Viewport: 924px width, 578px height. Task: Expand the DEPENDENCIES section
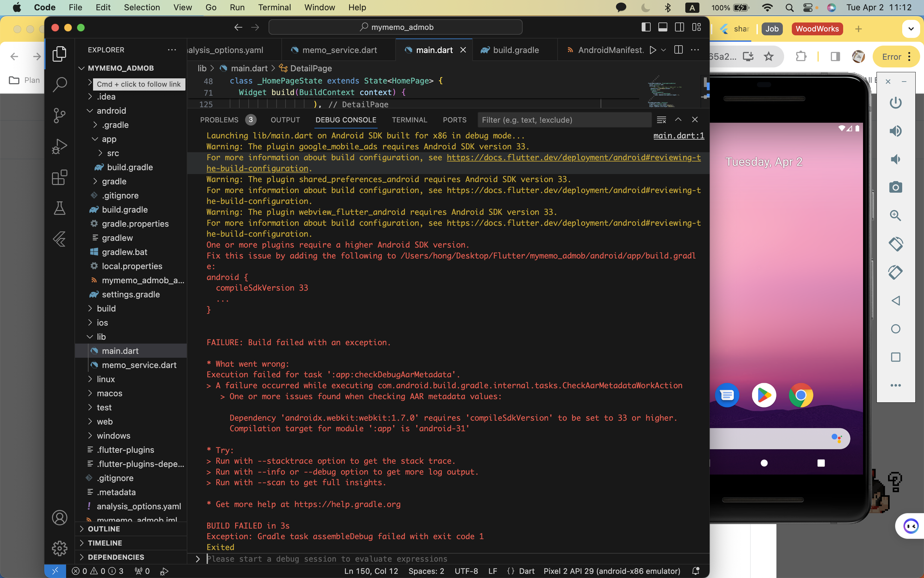(x=131, y=557)
